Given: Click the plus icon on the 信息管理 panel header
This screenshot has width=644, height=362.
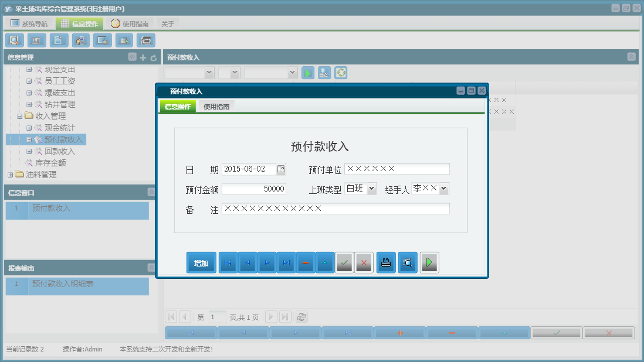Looking at the screenshot, I should pos(143,57).
